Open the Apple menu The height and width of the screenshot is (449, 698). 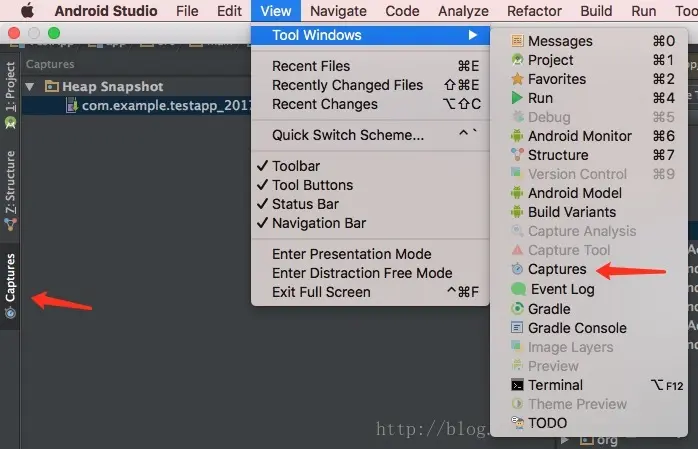pyautogui.click(x=27, y=10)
